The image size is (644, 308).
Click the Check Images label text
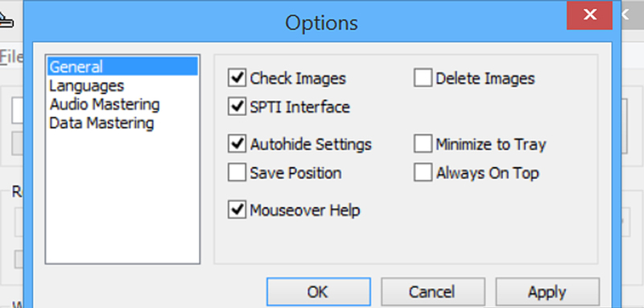(298, 78)
